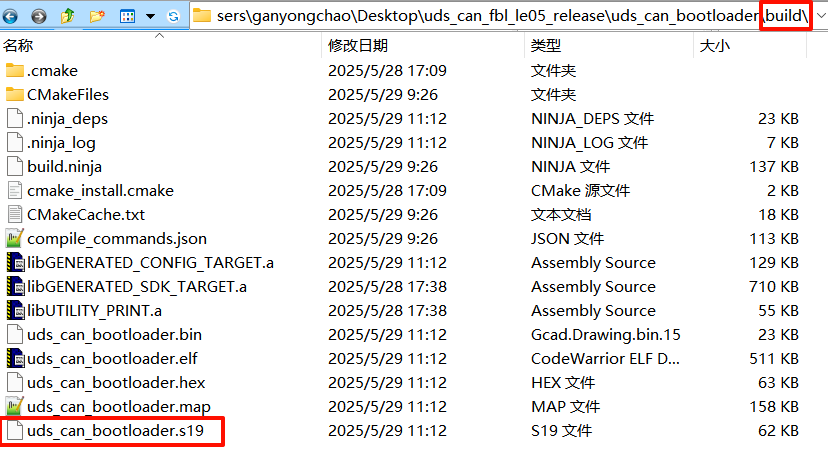Click the CodeWarrior ELF type cell
828x457 pixels.
pos(605,359)
